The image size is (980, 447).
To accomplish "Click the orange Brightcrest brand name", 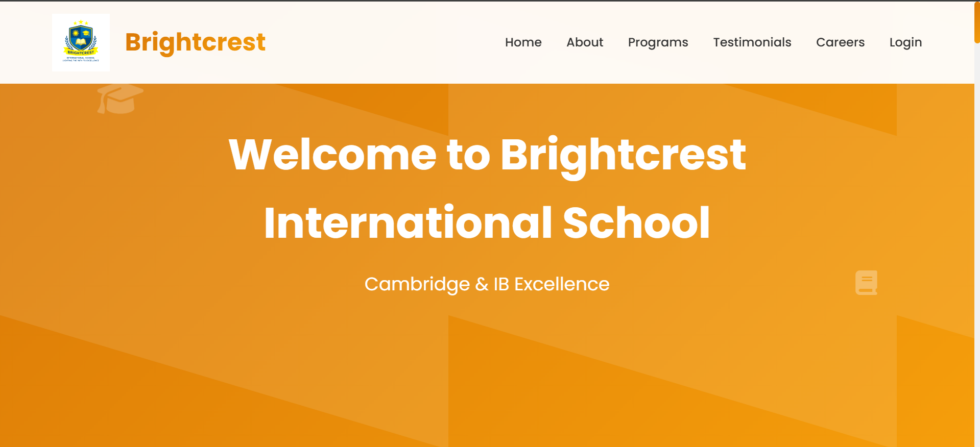I will point(195,42).
